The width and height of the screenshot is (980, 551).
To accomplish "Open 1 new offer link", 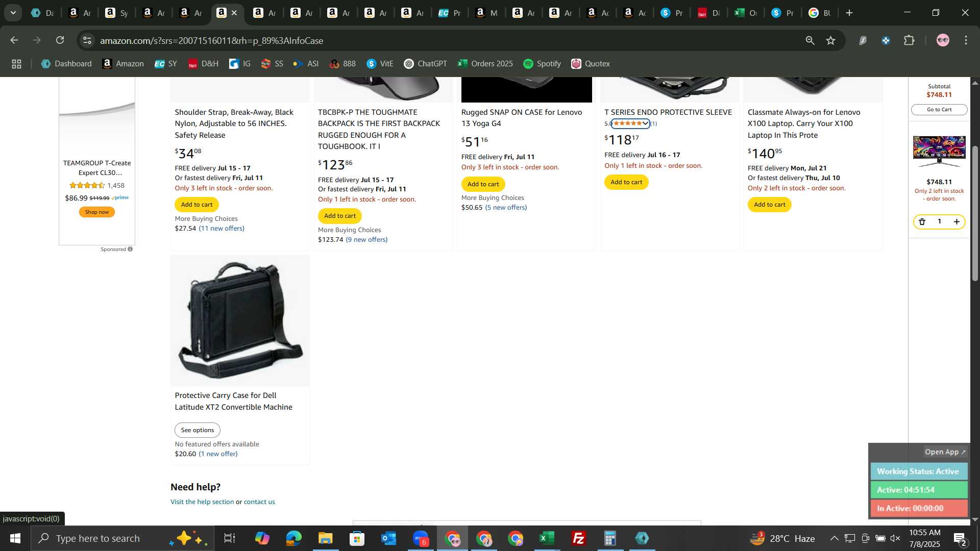I will pyautogui.click(x=218, y=454).
